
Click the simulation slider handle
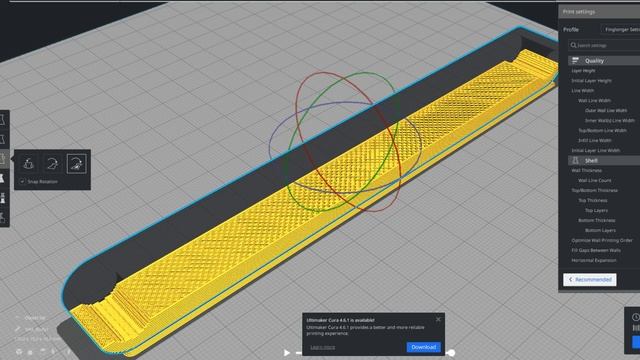click(x=451, y=353)
